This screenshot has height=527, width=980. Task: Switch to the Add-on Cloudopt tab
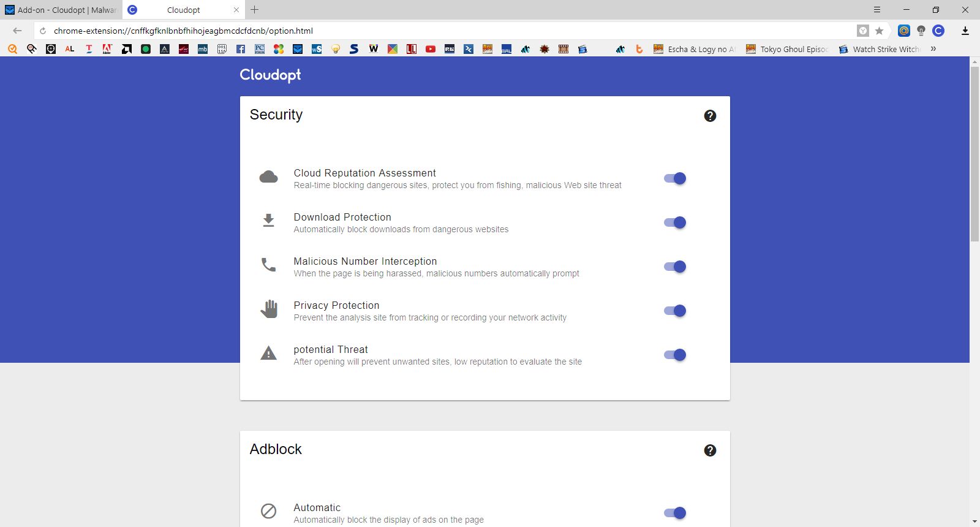(61, 10)
